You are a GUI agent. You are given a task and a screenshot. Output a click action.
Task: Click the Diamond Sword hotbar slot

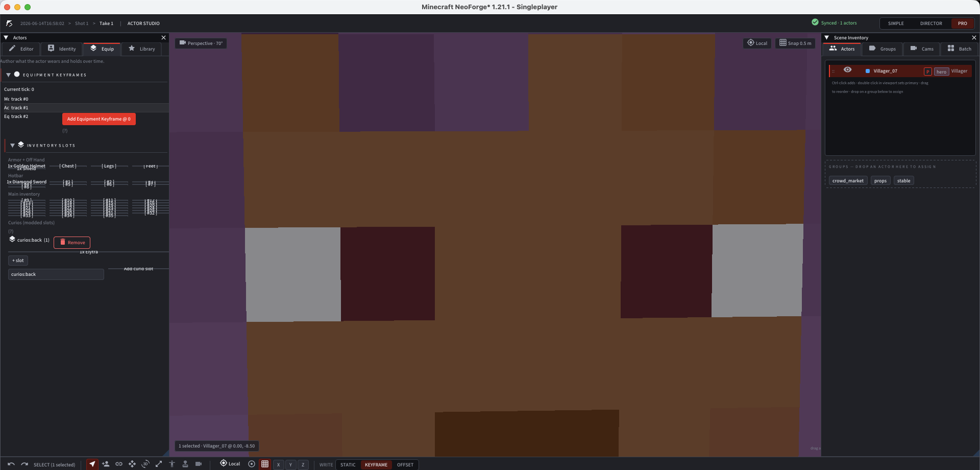click(27, 182)
